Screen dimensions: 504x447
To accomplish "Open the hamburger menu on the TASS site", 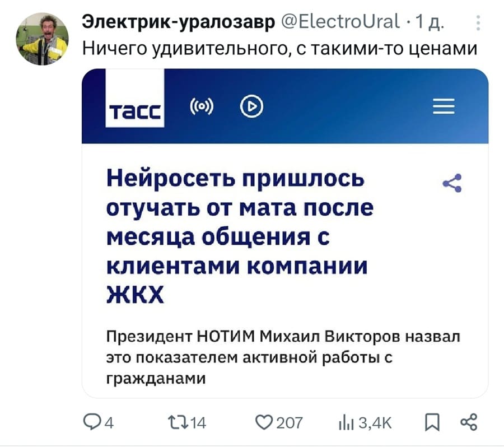I will click(444, 106).
